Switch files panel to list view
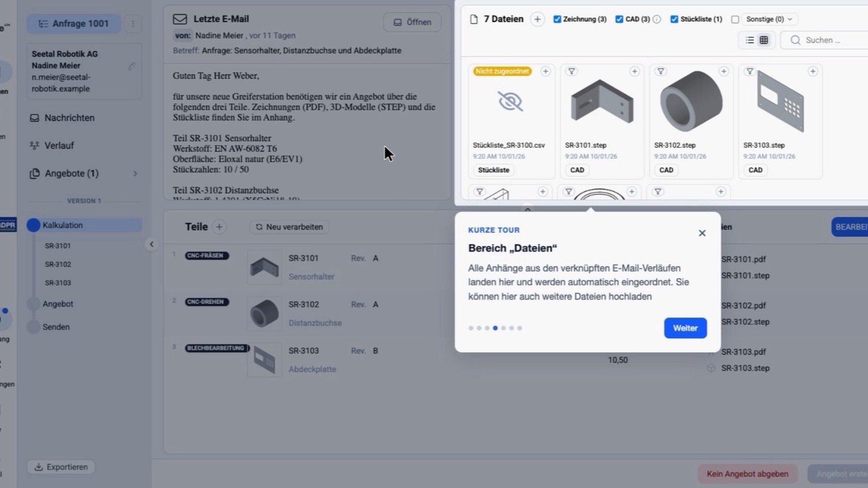The width and height of the screenshot is (868, 488). coord(750,40)
